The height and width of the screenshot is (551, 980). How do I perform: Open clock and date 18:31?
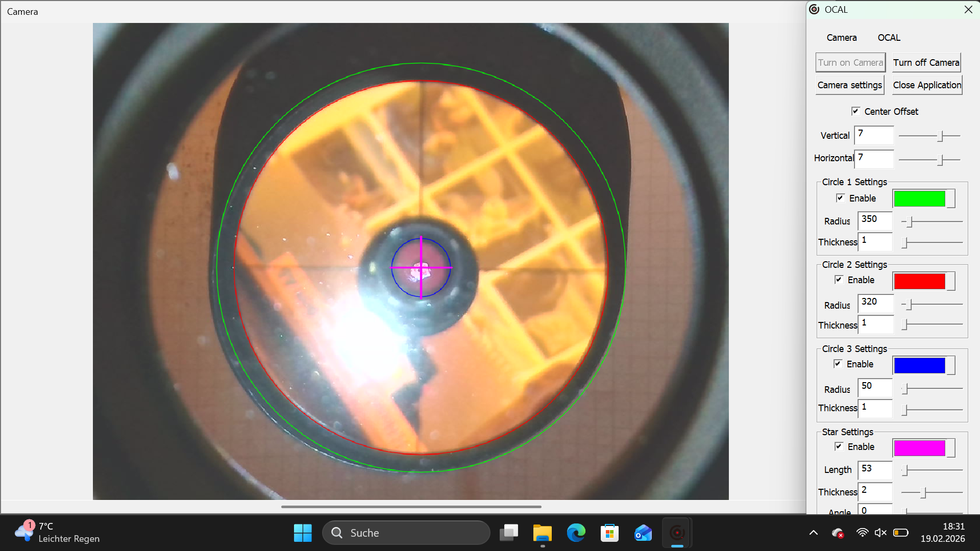[942, 533]
